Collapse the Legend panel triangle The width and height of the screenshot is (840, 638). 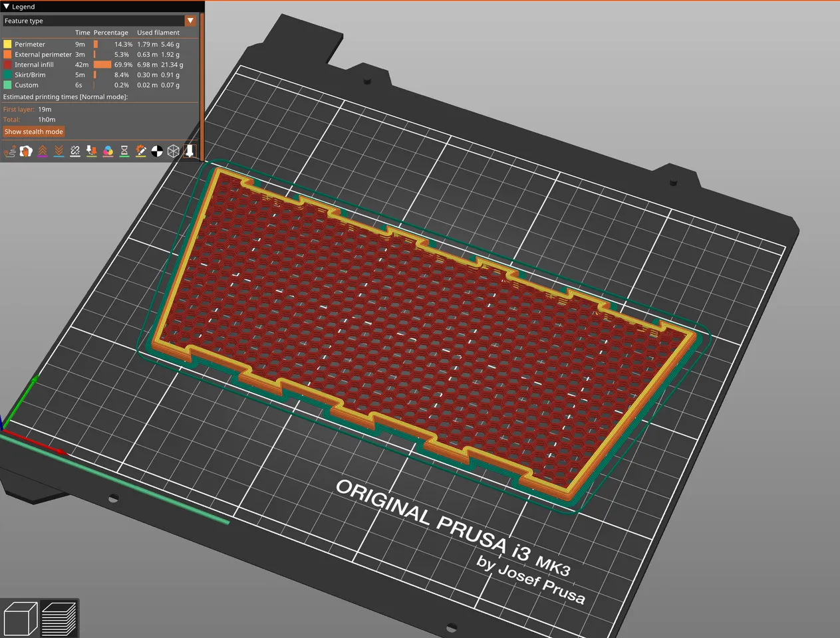[x=7, y=7]
